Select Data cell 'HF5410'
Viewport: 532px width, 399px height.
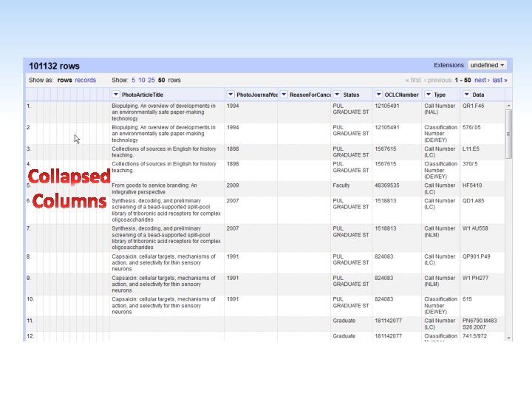tap(472, 185)
